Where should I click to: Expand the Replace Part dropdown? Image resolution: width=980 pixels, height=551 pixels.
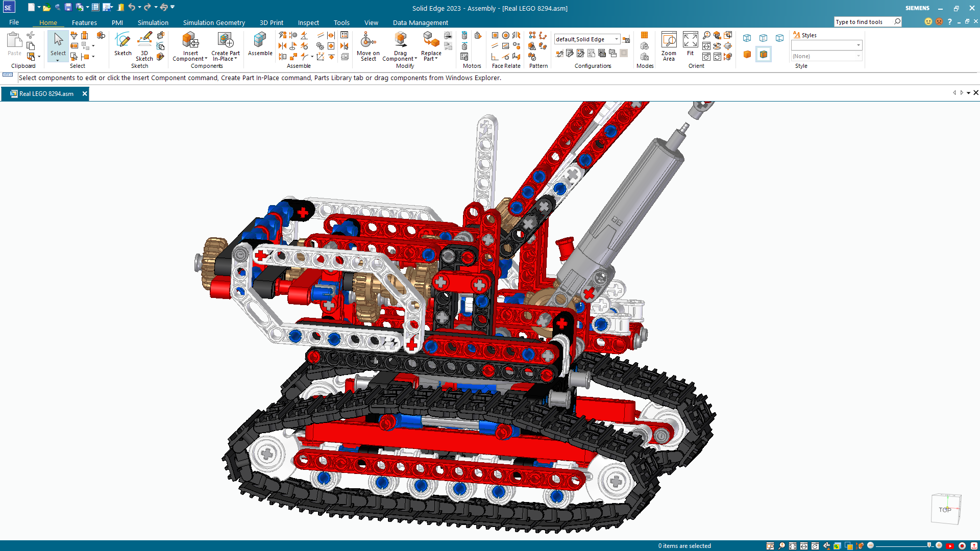point(436,59)
